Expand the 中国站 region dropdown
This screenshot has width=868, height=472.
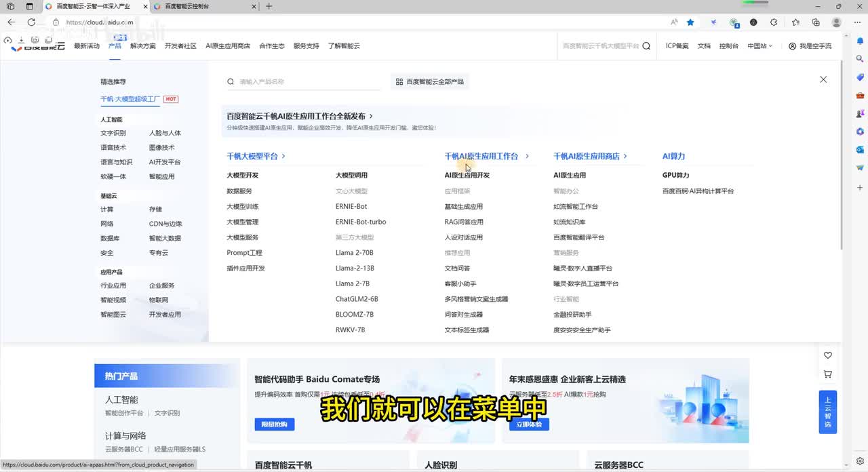(x=759, y=46)
